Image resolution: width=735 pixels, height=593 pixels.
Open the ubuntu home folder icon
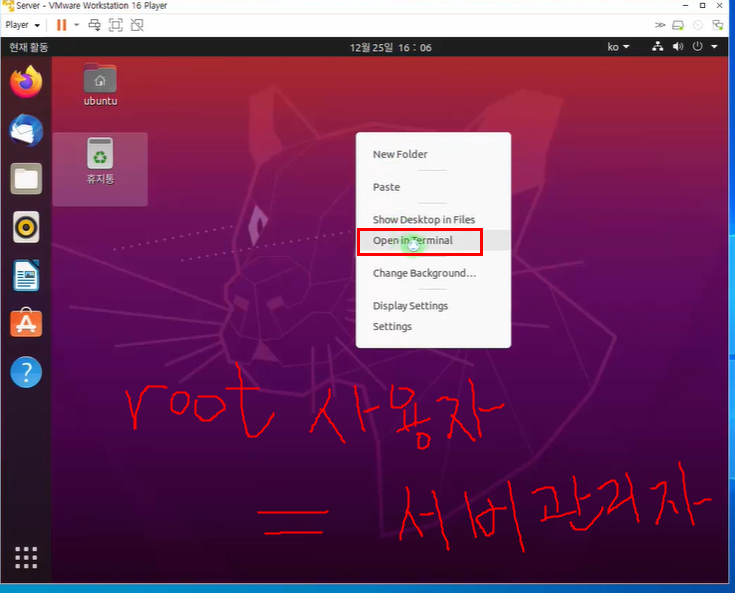pyautogui.click(x=100, y=84)
